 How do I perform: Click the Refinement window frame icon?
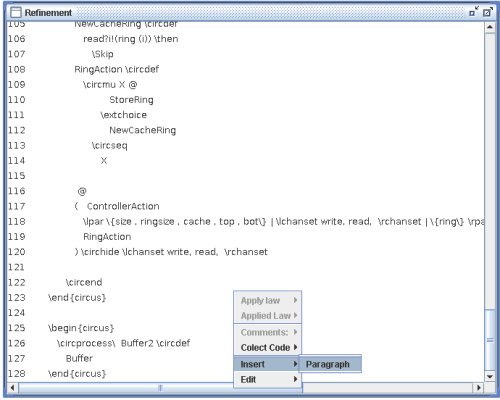(15, 13)
